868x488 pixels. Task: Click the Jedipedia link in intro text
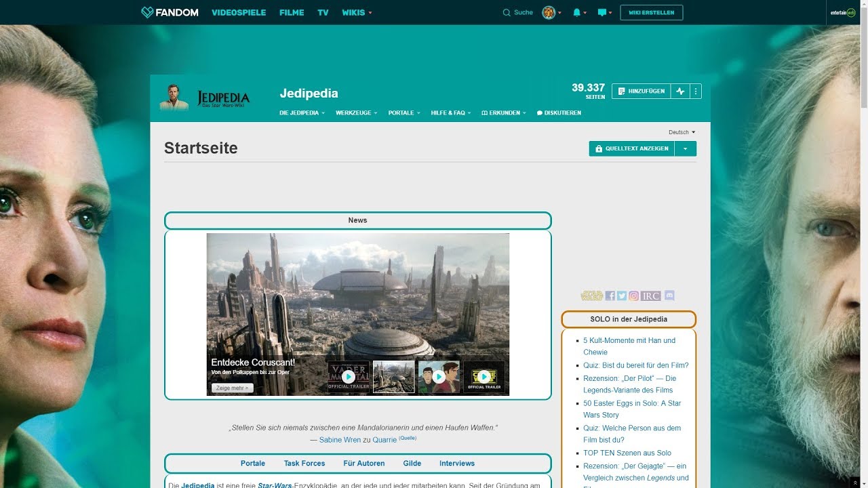point(198,485)
